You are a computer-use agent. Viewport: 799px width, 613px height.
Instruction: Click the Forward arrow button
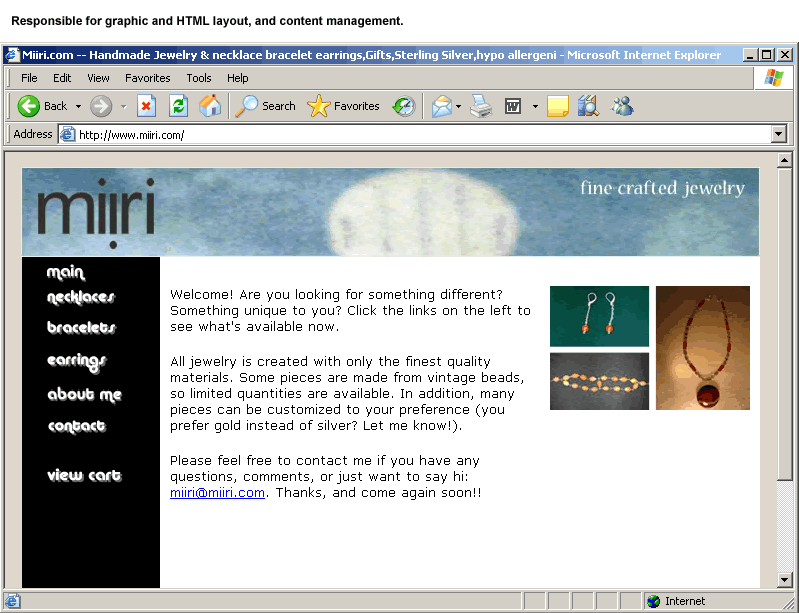(101, 106)
